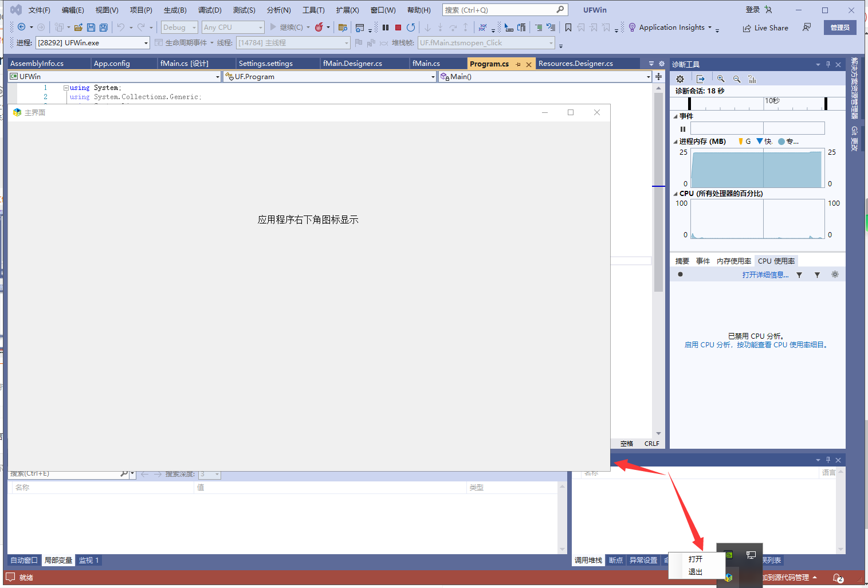868x588 pixels.
Task: Toggle the record circle in CPU usage tab
Action: pyautogui.click(x=680, y=275)
